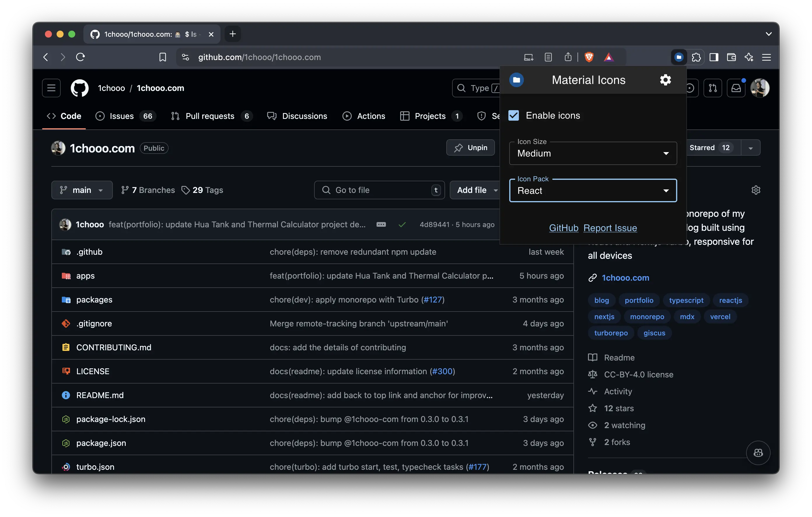Click the Report Issue link
The image size is (812, 517).
point(610,228)
